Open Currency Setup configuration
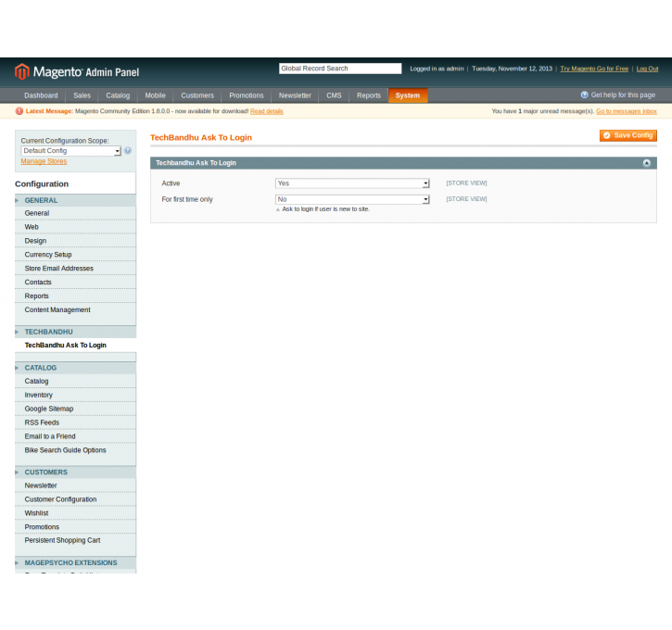This screenshot has width=672, height=630. click(75, 255)
